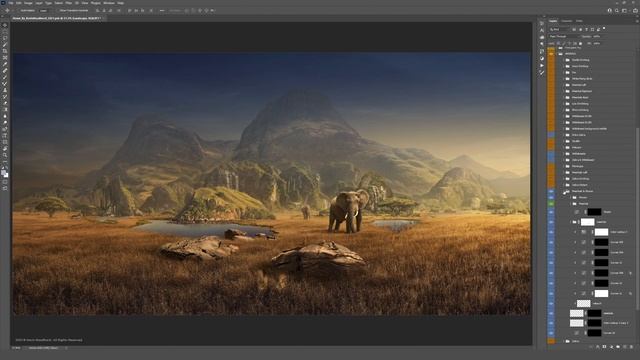
Task: Create new fill or adjustment layer icon
Action: [611, 347]
